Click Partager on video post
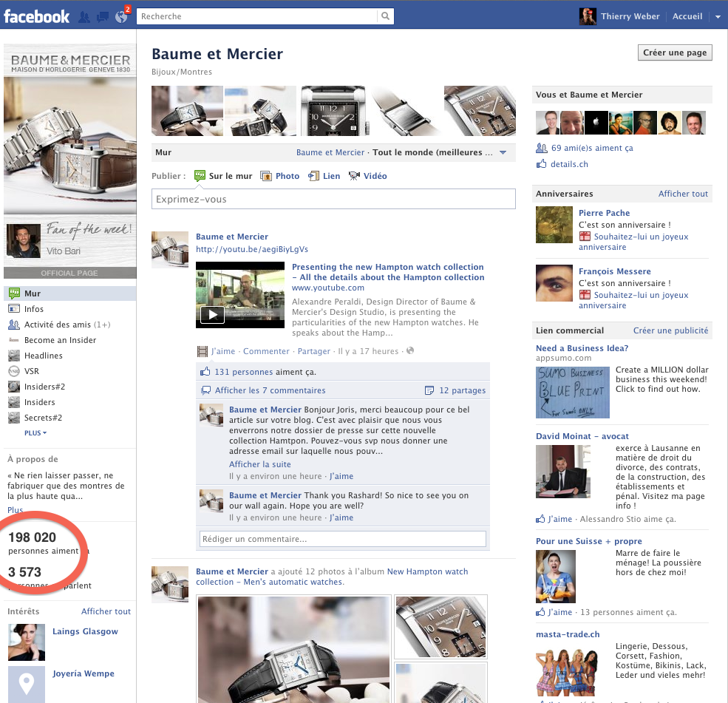The height and width of the screenshot is (703, 728). [314, 352]
